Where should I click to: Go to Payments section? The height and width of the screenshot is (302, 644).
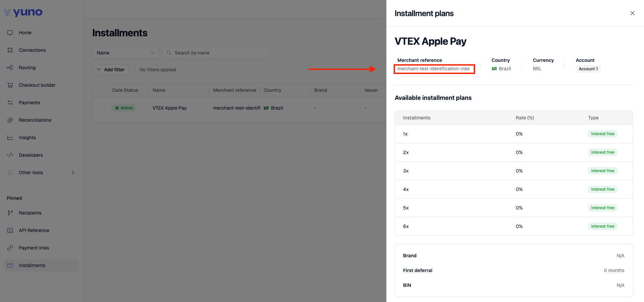tap(29, 103)
